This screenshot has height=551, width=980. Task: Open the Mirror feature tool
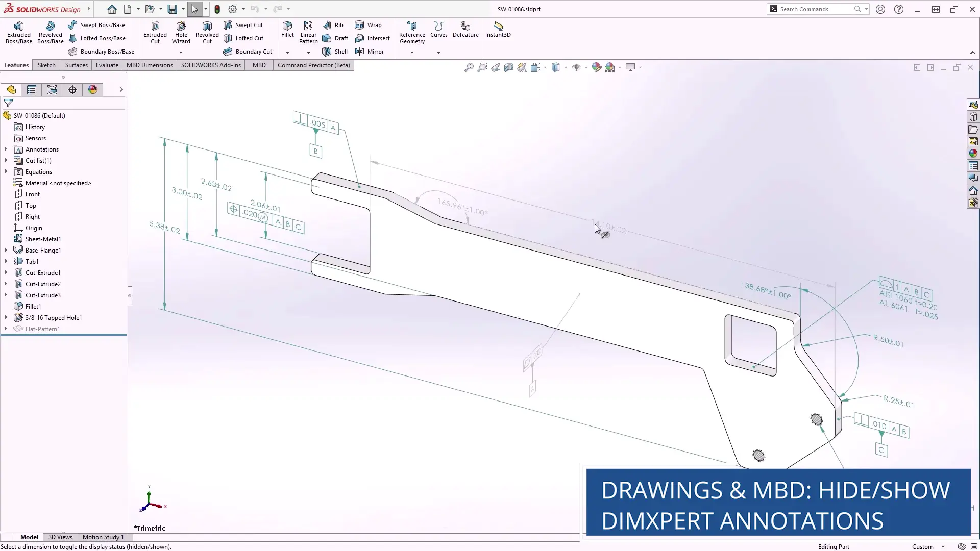[x=371, y=51]
